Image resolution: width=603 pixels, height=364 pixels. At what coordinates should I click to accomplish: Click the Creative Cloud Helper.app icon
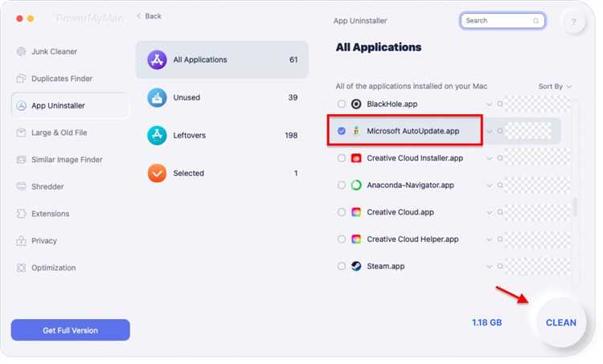[356, 239]
